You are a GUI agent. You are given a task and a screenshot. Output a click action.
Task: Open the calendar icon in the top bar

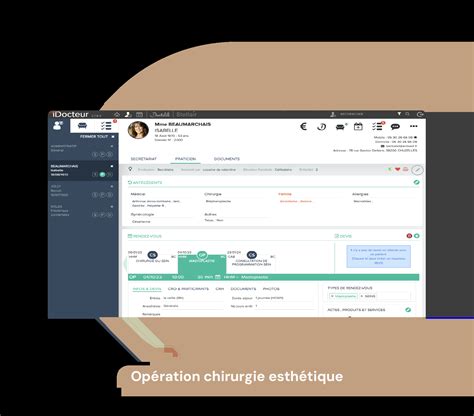[139, 114]
